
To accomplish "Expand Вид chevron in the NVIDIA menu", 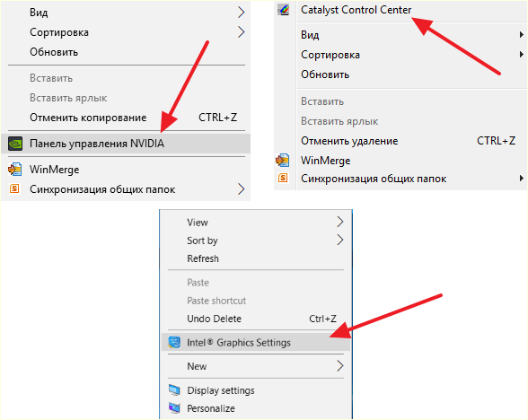I will (x=241, y=13).
